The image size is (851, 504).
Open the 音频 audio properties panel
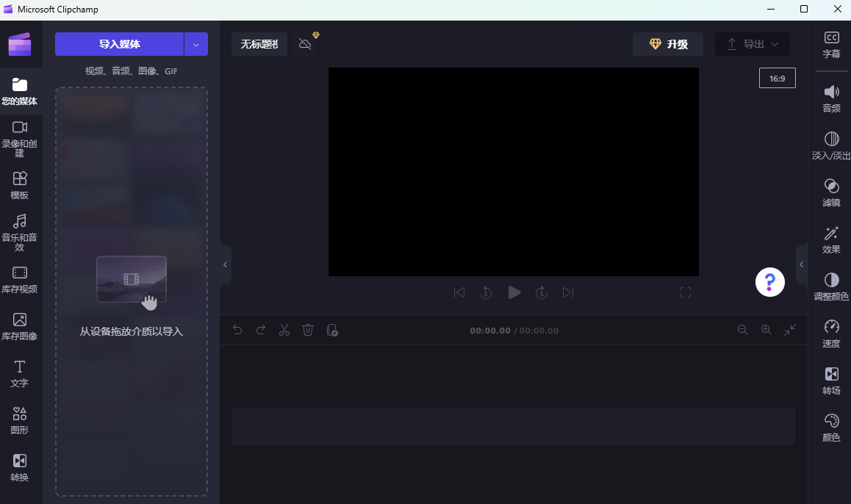[831, 98]
